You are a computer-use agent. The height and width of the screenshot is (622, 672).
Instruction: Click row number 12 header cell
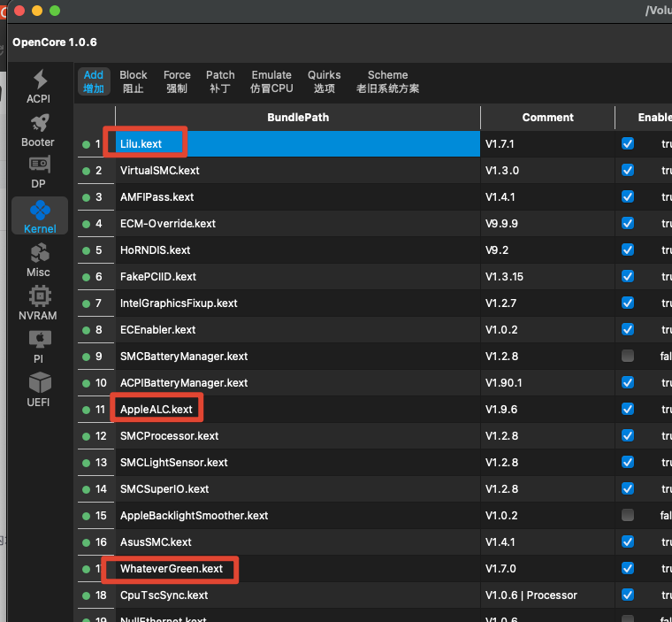tap(96, 436)
